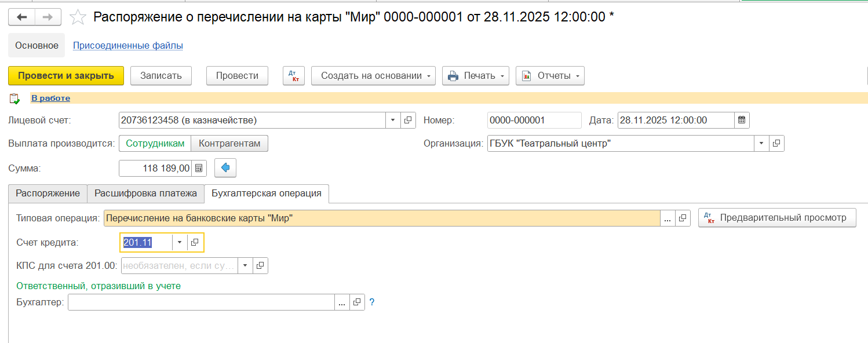
Task: Open the Печать dropdown menu
Action: point(475,76)
